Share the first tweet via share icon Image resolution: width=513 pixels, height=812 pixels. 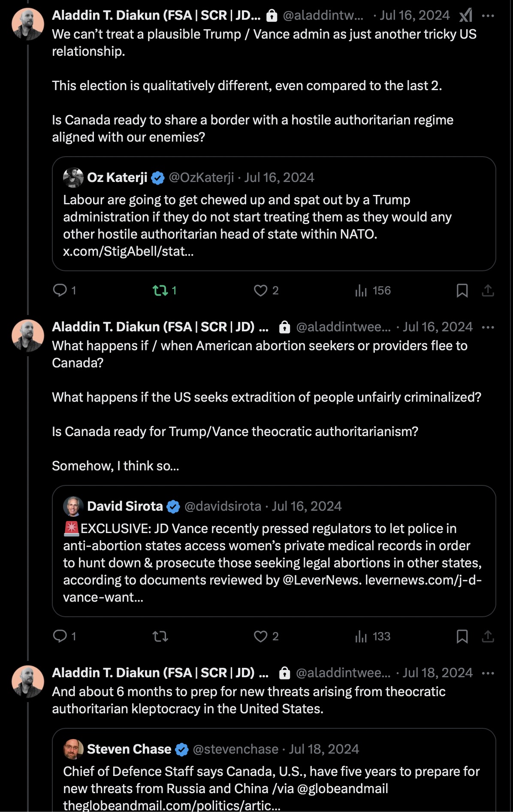(488, 291)
